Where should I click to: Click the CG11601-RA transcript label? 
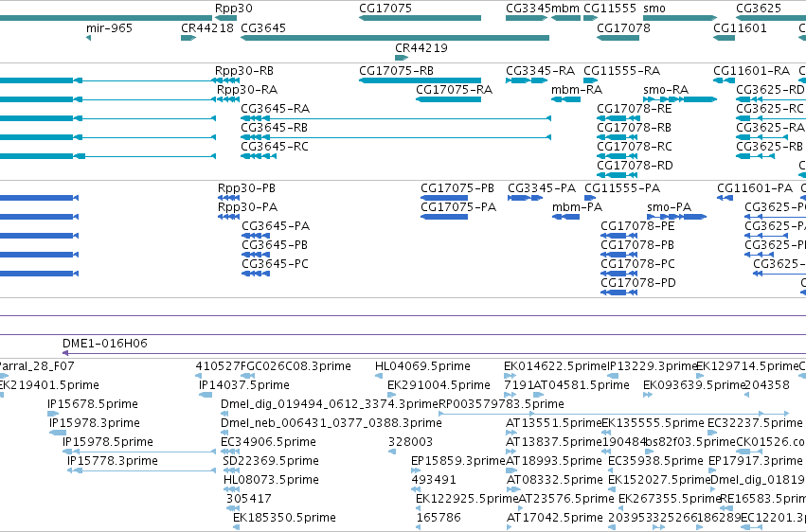point(751,70)
